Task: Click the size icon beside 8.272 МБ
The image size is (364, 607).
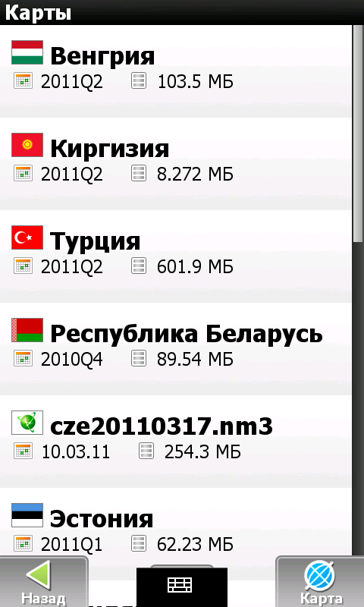Action: (x=139, y=174)
